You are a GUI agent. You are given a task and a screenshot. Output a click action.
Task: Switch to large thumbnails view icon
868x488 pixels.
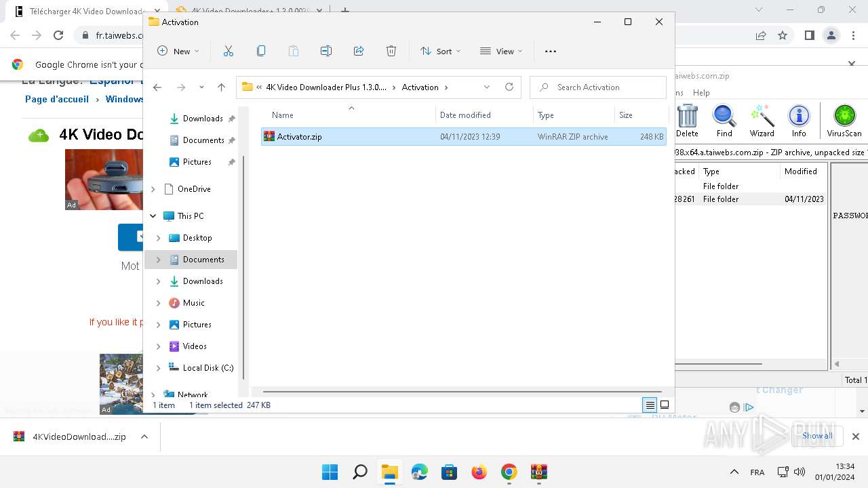tap(665, 405)
